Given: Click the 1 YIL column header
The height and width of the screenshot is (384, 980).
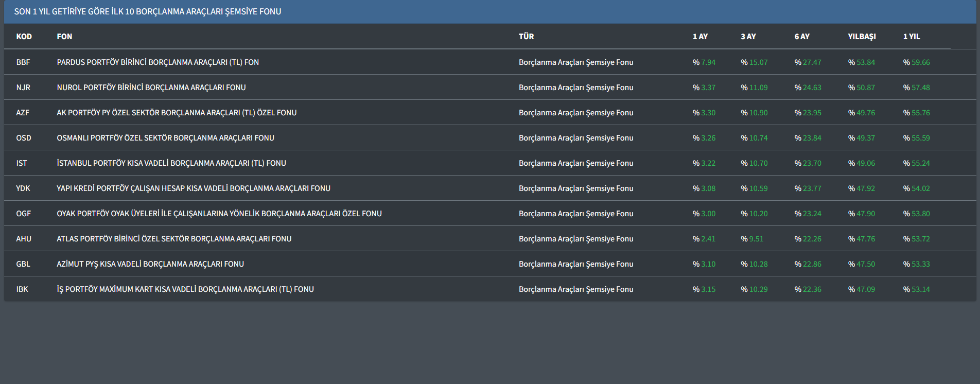Looking at the screenshot, I should 911,37.
